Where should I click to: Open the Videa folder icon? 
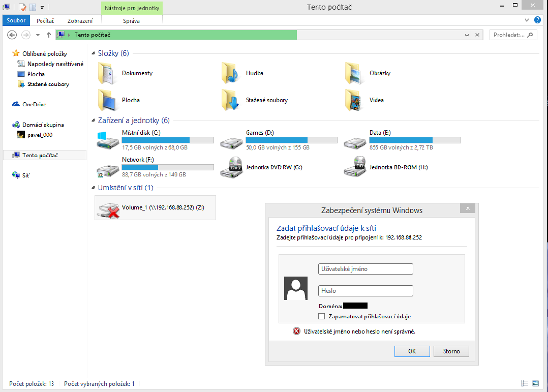(x=354, y=100)
